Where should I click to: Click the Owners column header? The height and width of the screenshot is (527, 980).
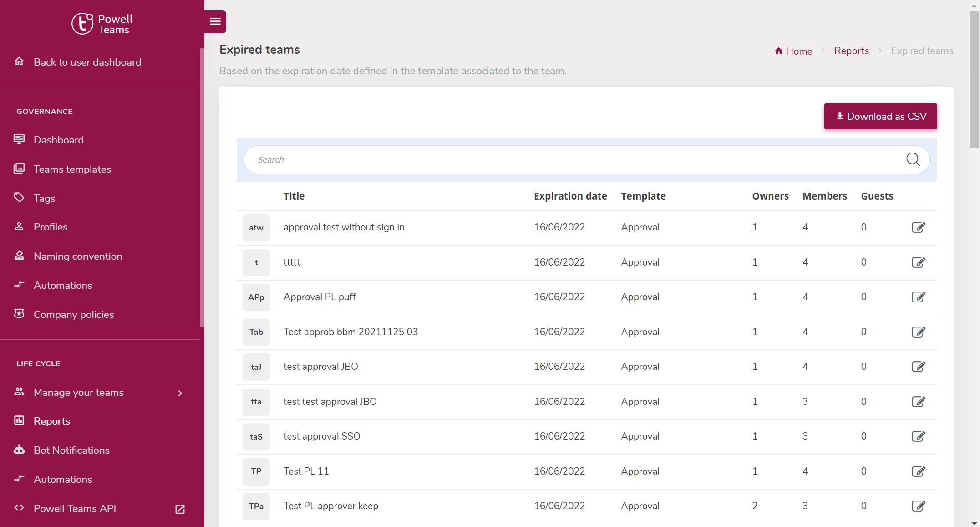pyautogui.click(x=770, y=196)
